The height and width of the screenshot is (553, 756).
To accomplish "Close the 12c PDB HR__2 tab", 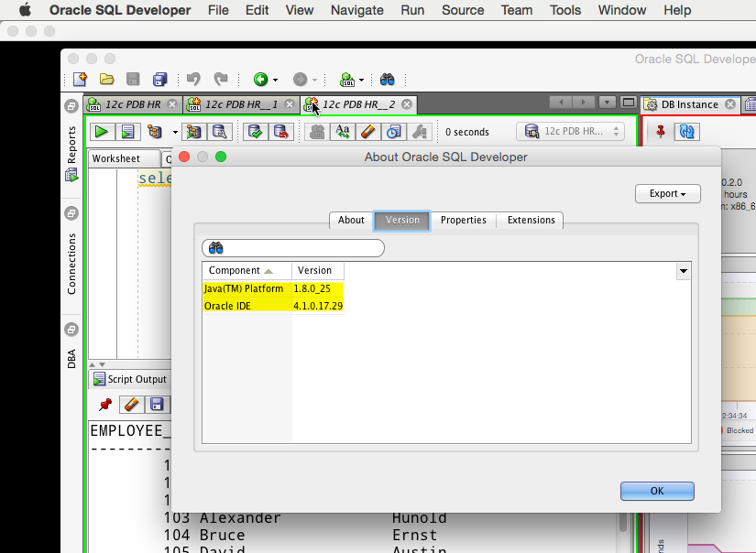I will pos(407,104).
